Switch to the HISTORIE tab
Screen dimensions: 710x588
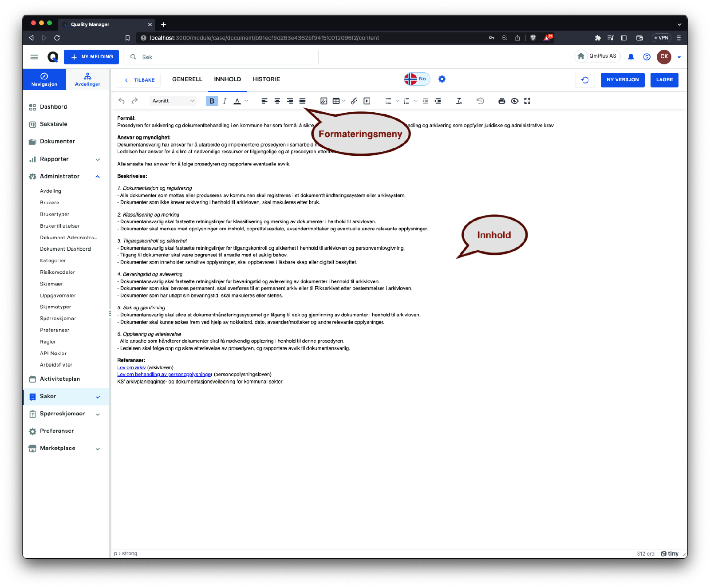click(x=266, y=79)
